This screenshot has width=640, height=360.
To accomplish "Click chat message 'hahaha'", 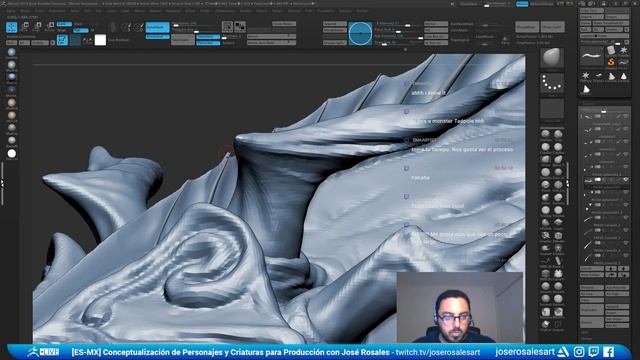I will [x=420, y=178].
